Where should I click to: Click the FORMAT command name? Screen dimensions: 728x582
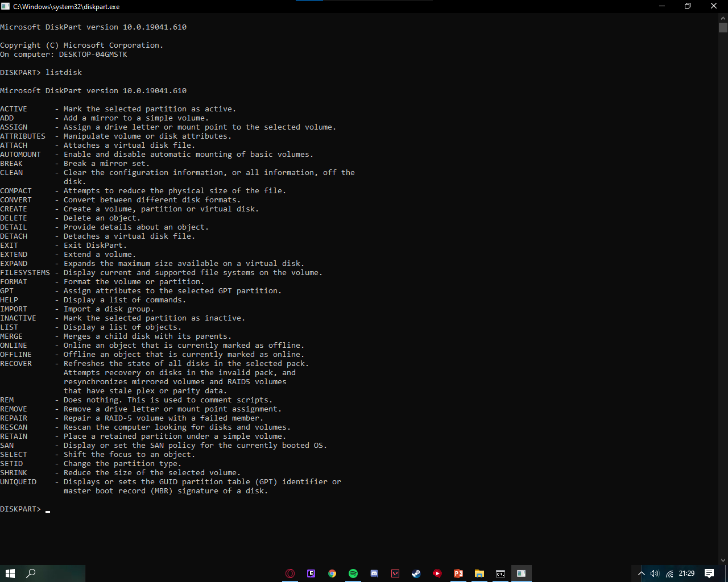tap(14, 282)
